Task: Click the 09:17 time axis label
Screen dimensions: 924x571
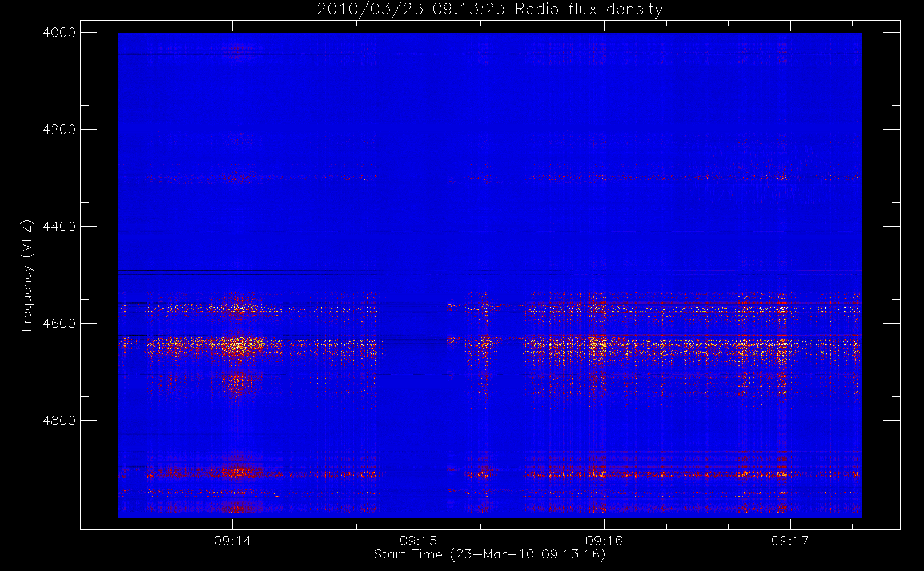Action: click(790, 540)
